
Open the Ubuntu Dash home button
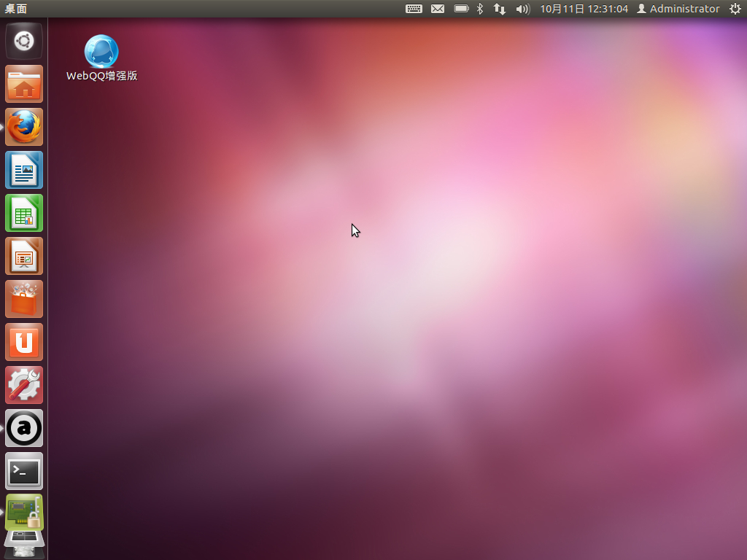tap(24, 41)
